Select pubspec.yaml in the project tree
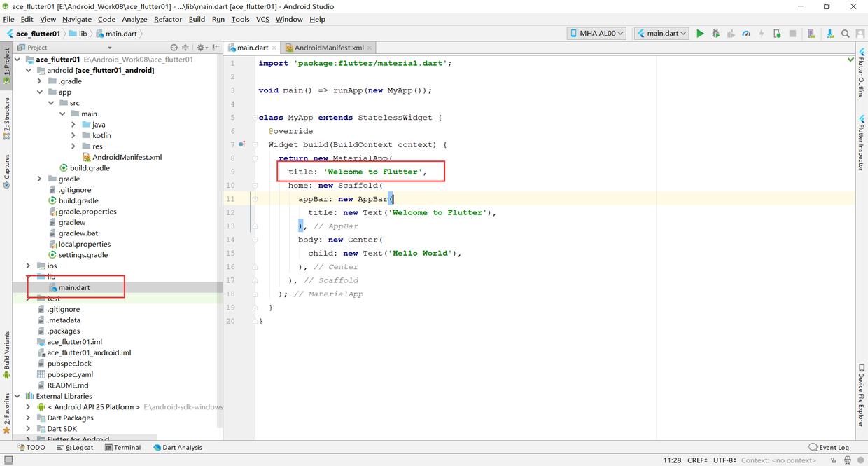Image resolution: width=868 pixels, height=466 pixels. click(70, 374)
